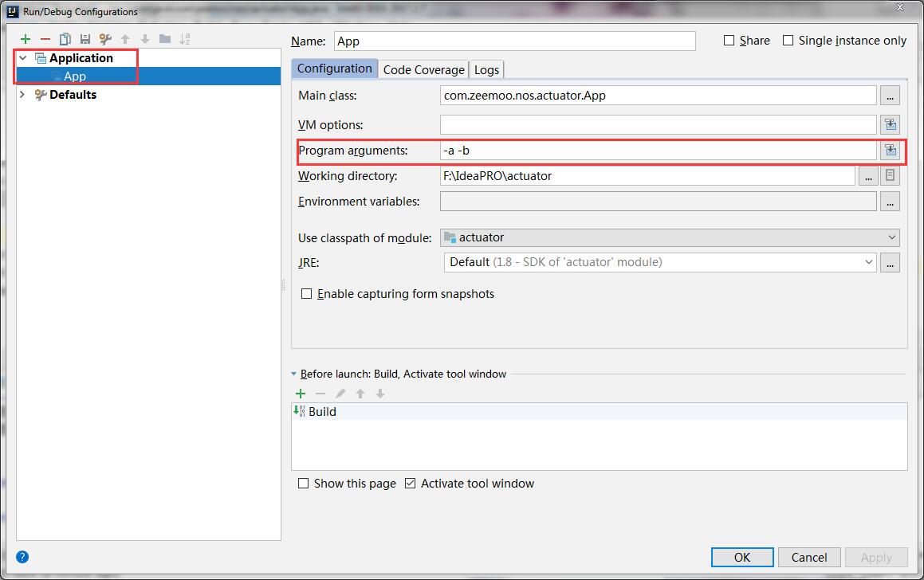Enable the Share checkbox
The height and width of the screenshot is (580, 924).
[x=729, y=41]
